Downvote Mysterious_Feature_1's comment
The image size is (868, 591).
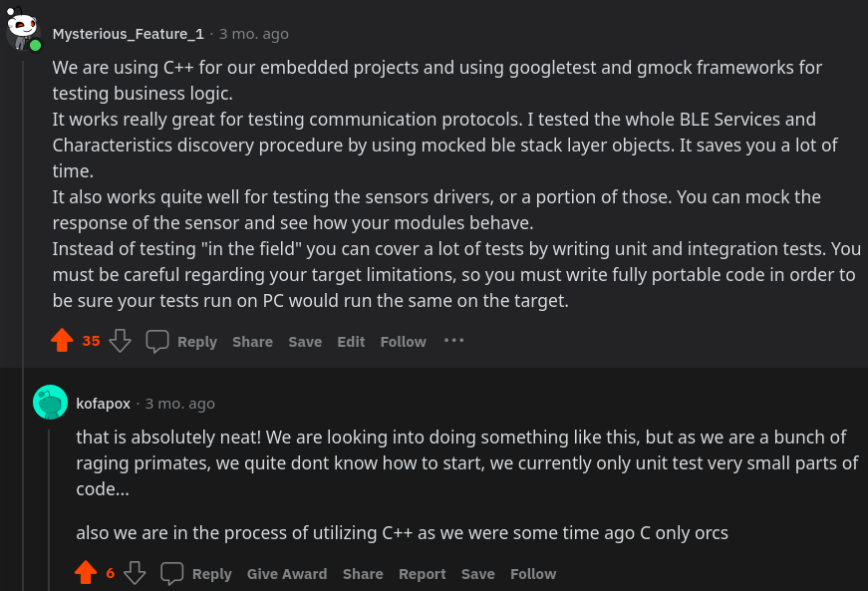[x=120, y=341]
